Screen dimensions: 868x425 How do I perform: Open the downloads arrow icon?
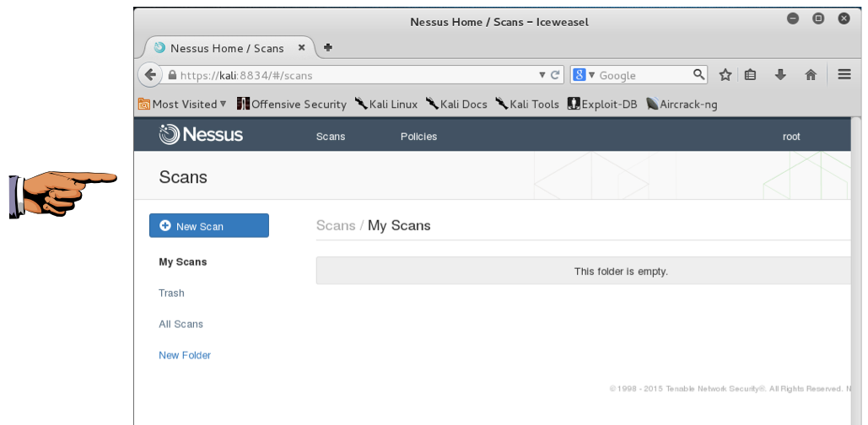point(780,75)
